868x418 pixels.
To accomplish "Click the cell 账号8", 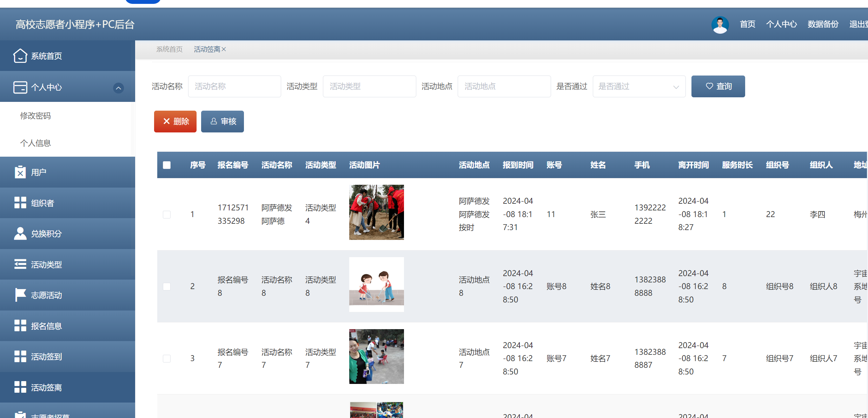I will coord(556,286).
